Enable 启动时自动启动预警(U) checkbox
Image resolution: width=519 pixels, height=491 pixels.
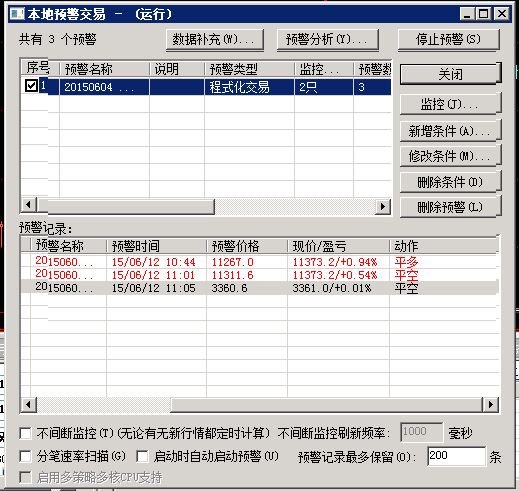coord(142,456)
